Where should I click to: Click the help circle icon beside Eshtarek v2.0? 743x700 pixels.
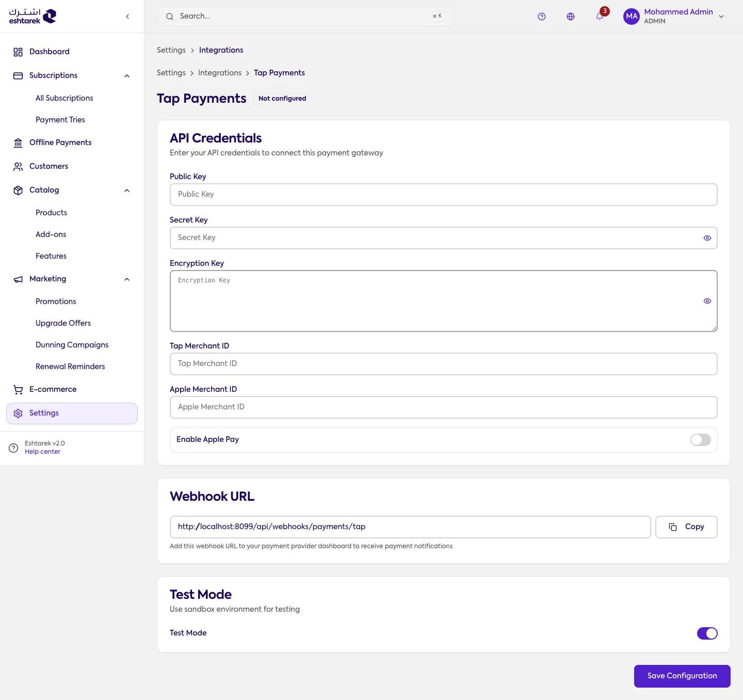(x=13, y=448)
